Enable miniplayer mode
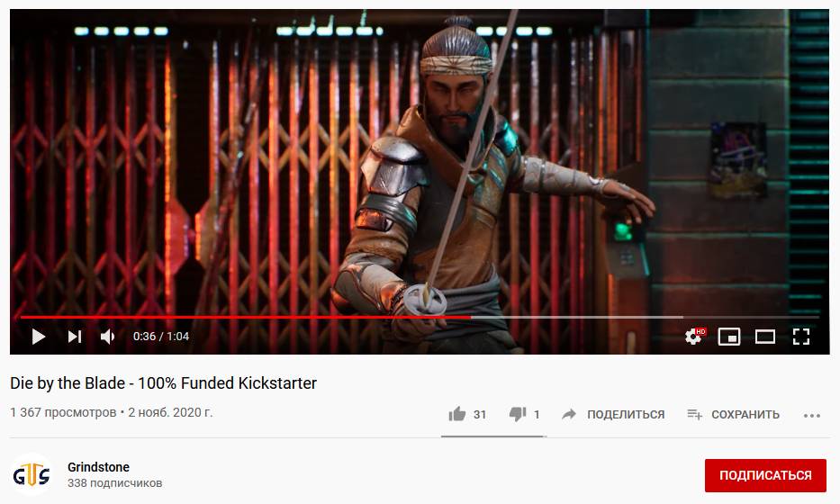Screen dimensions: 840x504 [x=728, y=337]
